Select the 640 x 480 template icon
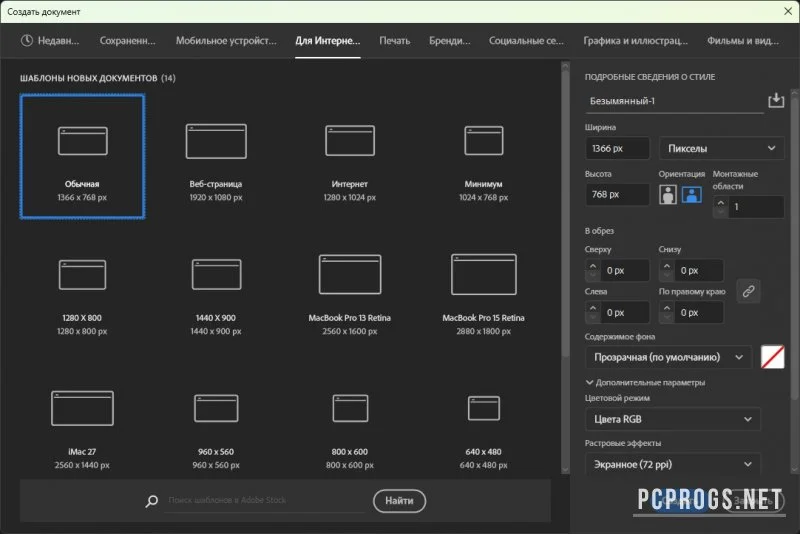The height and width of the screenshot is (534, 800). click(484, 408)
